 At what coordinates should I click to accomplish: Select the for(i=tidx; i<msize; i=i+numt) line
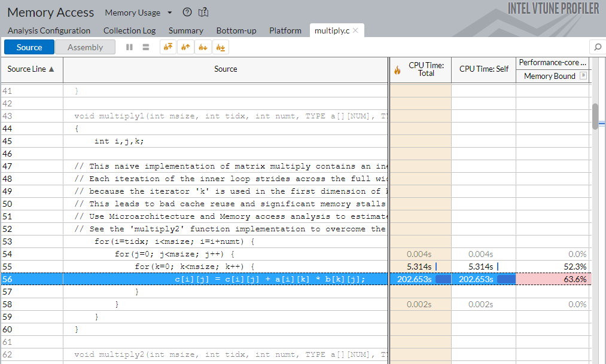click(x=175, y=241)
